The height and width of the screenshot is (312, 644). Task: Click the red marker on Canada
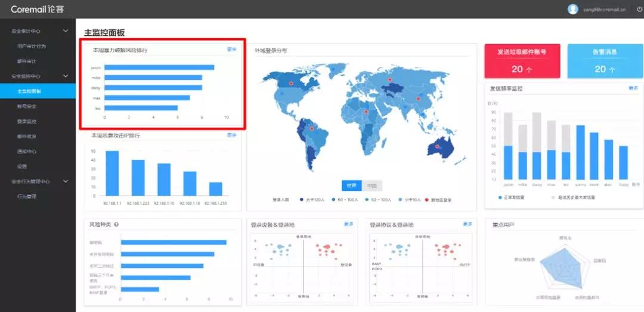pyautogui.click(x=291, y=83)
